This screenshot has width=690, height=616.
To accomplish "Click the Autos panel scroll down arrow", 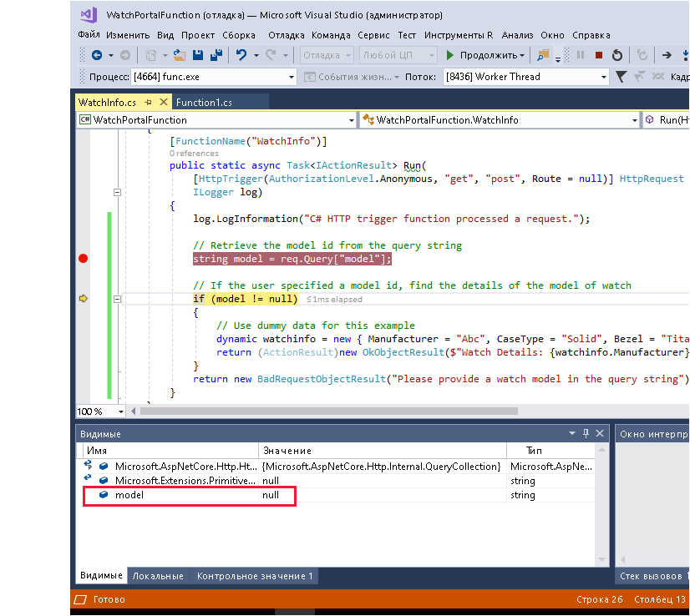I will tap(601, 560).
